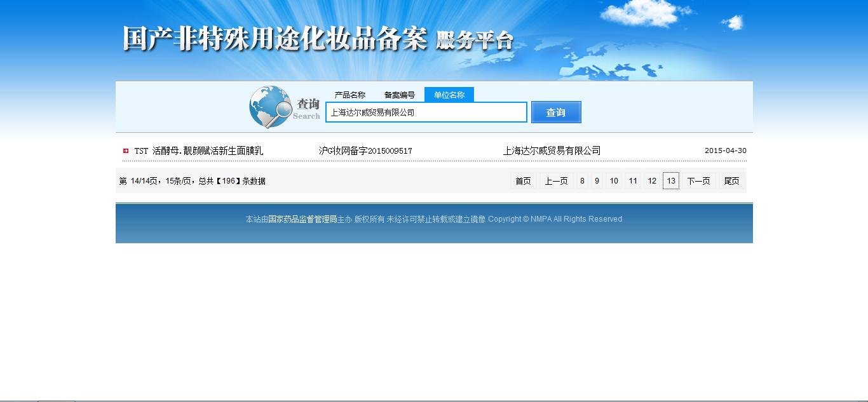868x402 pixels.
Task: Click 下一页 to go forward
Action: pyautogui.click(x=698, y=181)
